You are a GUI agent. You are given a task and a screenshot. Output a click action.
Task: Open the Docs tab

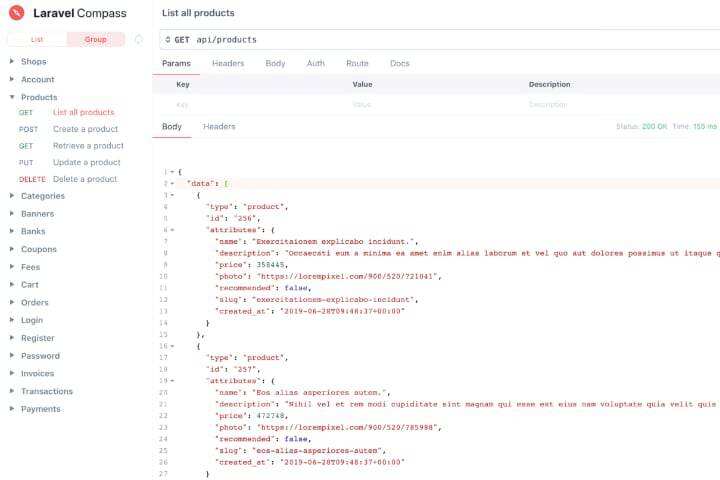[399, 63]
